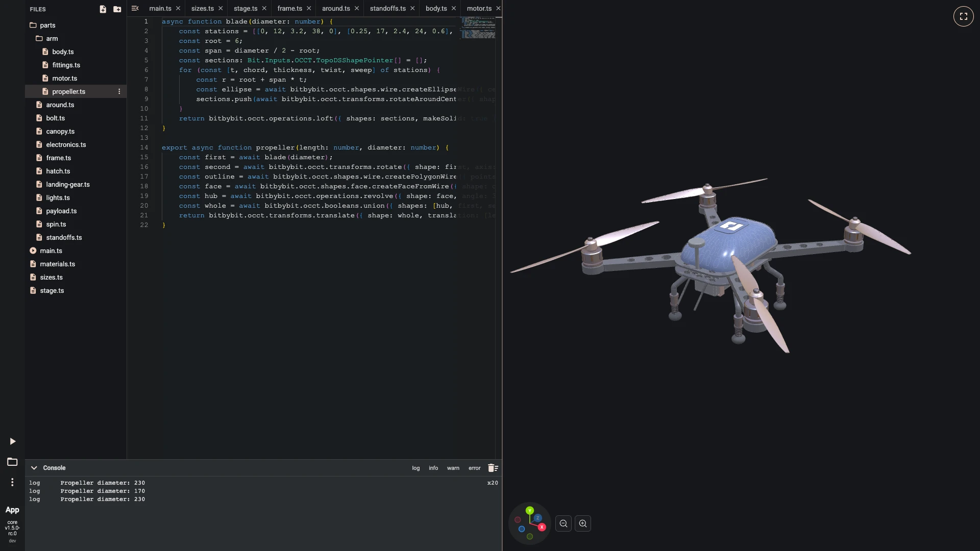Open landing-gear.ts in the file tree
Viewport: 980px width, 551px height.
point(76,184)
